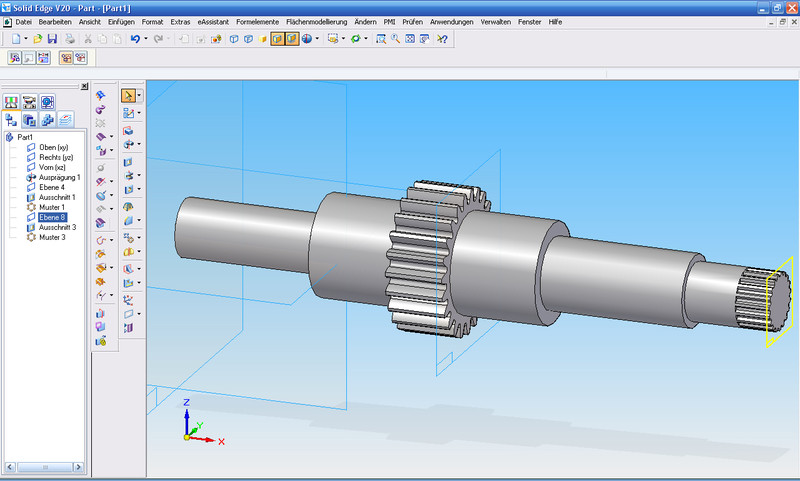
Task: Click the Zoom magnifier tool icon
Action: (396, 39)
